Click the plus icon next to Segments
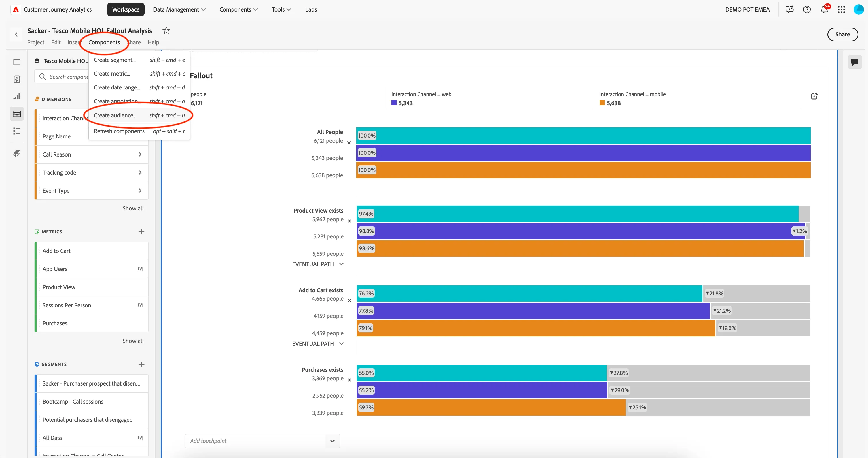This screenshot has width=868, height=458. tap(141, 364)
